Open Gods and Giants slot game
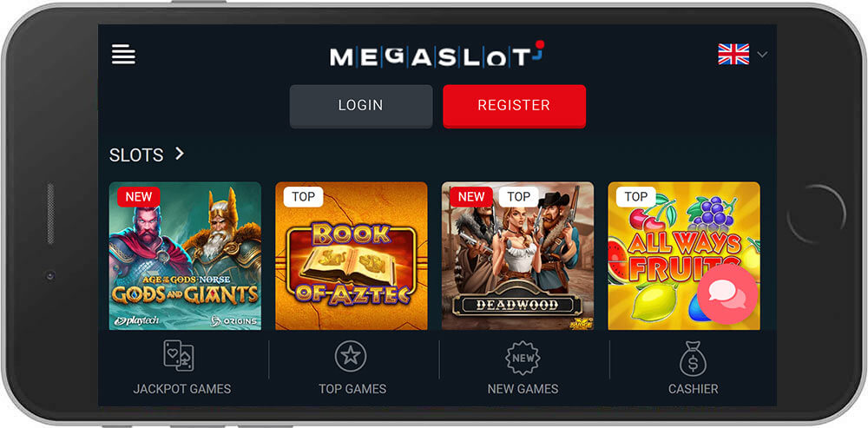868x428 pixels. [x=185, y=256]
